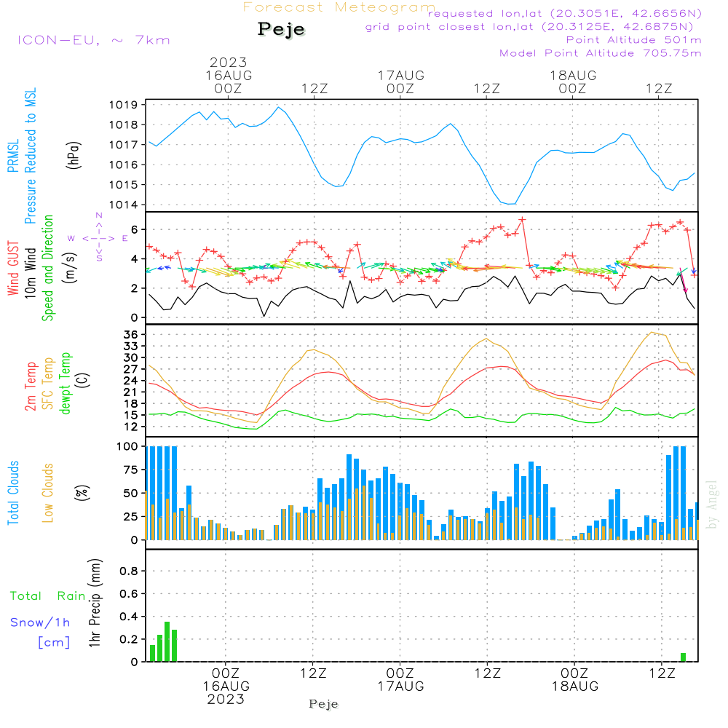Select the green 'Speed and Direction' label
The height and width of the screenshot is (728, 728).
(x=47, y=268)
